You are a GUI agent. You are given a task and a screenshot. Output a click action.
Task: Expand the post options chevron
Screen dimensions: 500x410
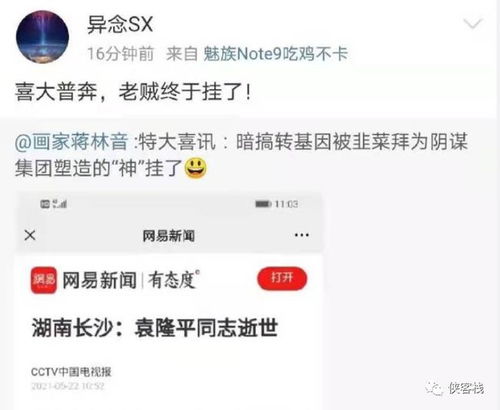tap(473, 24)
